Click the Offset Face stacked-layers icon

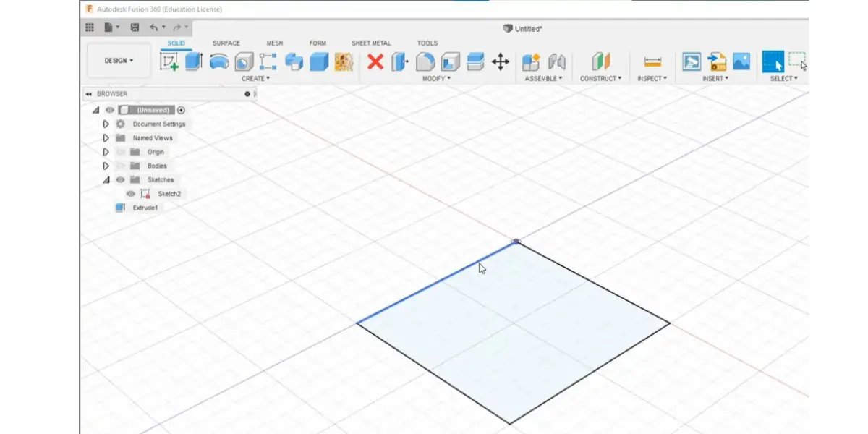click(x=475, y=61)
